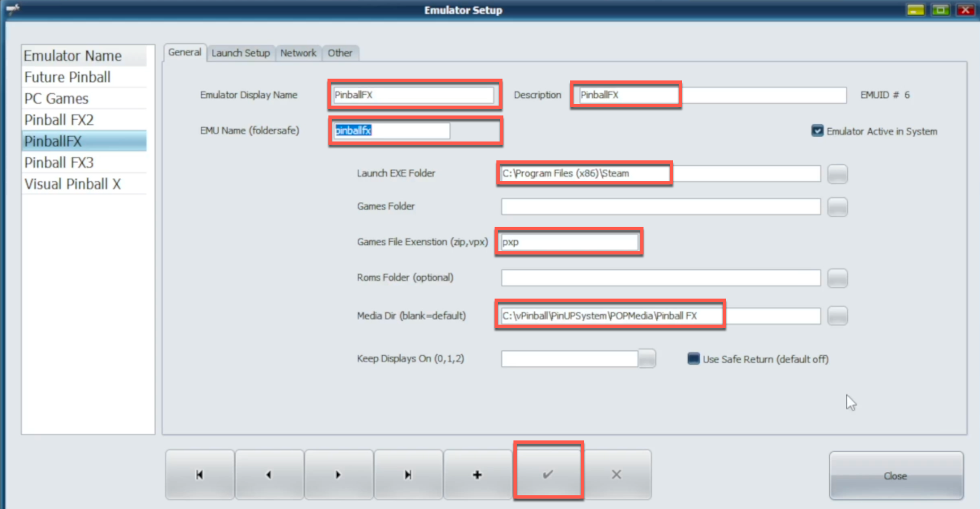Cancel edits with the X icon
The image size is (980, 509).
616,474
